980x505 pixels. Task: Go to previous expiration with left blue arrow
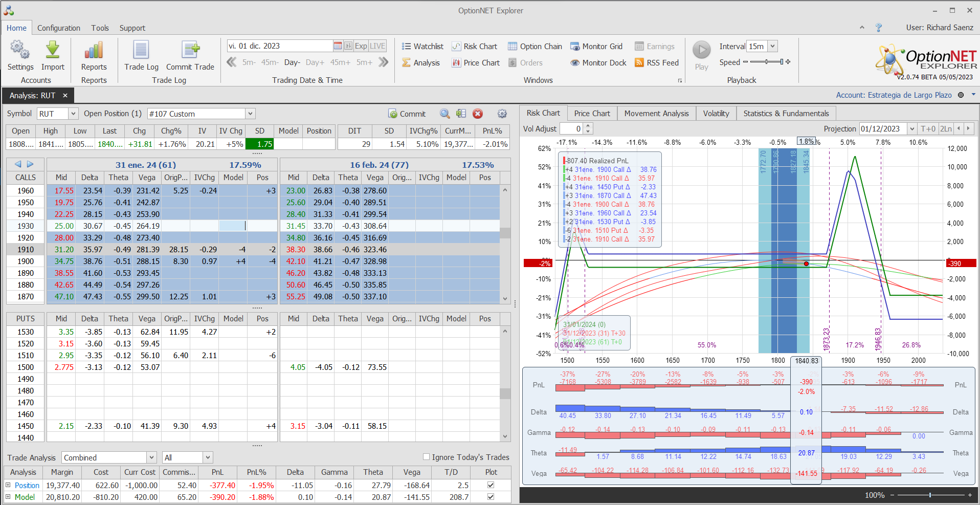[18, 164]
